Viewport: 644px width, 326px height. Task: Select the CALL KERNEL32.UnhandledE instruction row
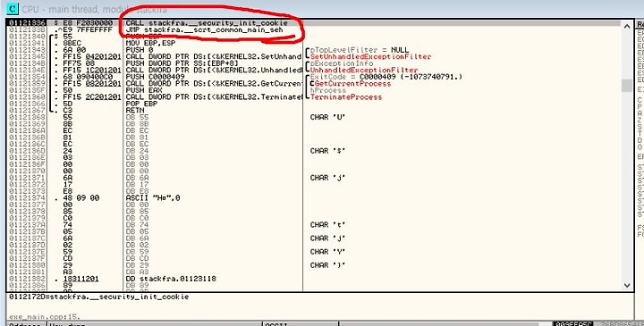click(x=213, y=71)
